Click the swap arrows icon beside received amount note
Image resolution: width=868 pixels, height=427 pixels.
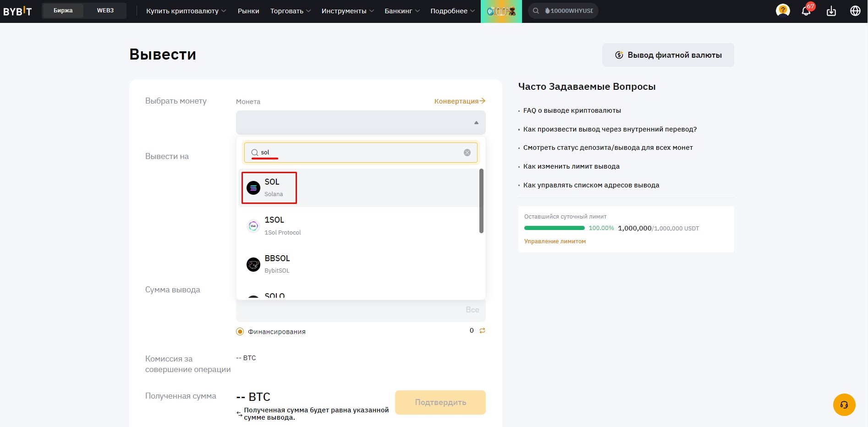point(239,414)
